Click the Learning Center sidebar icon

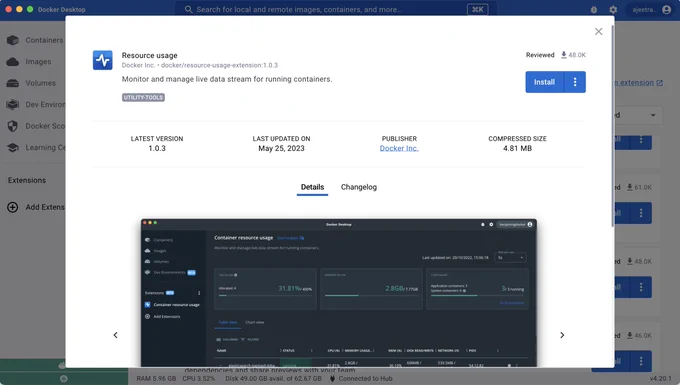[13, 147]
